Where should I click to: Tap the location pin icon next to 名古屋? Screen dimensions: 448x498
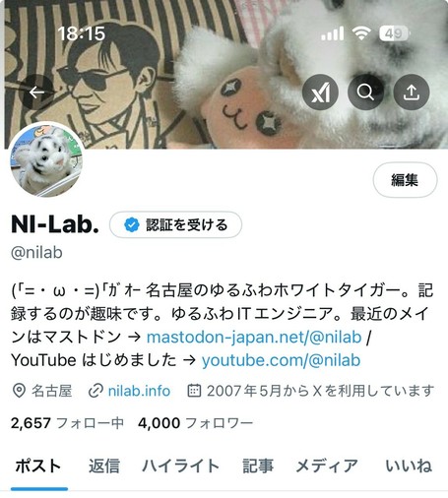[x=19, y=391]
